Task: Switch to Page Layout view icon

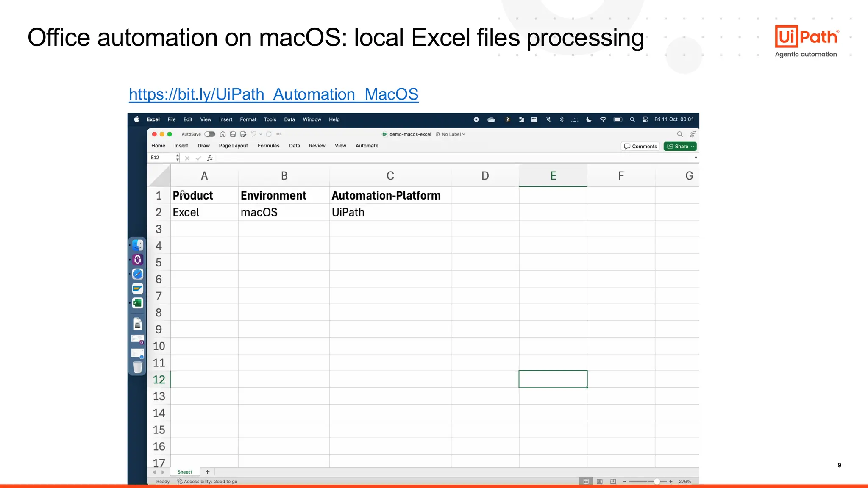Action: point(600,482)
